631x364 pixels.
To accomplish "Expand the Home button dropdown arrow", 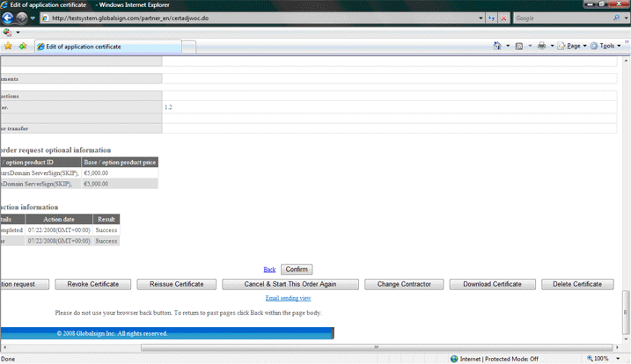I will tap(508, 46).
